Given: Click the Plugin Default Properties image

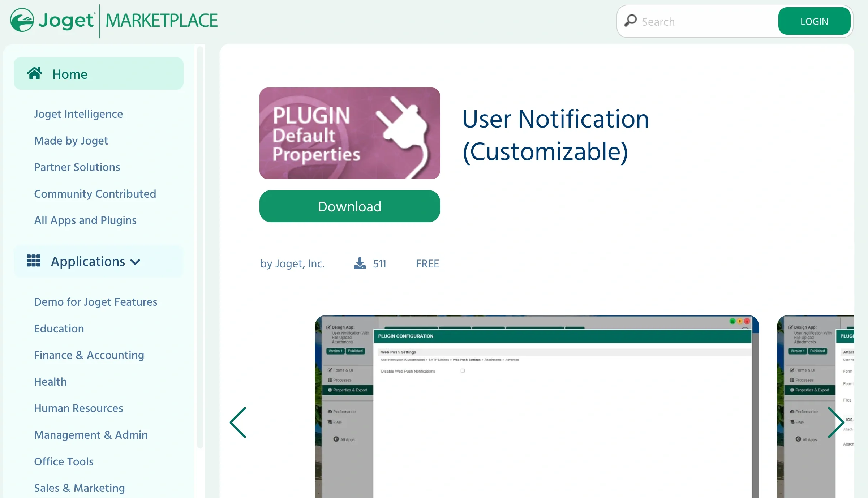Looking at the screenshot, I should 349,133.
